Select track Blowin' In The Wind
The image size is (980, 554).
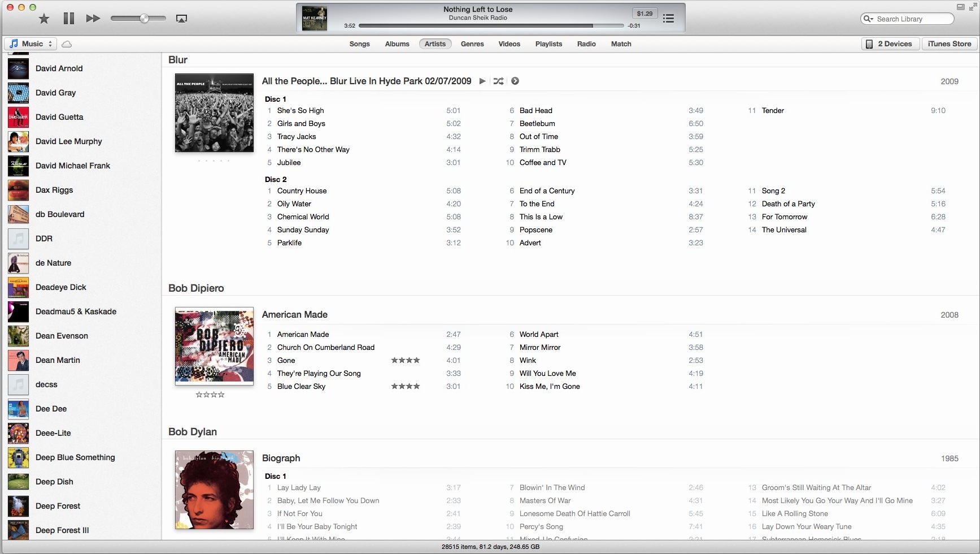tap(552, 487)
